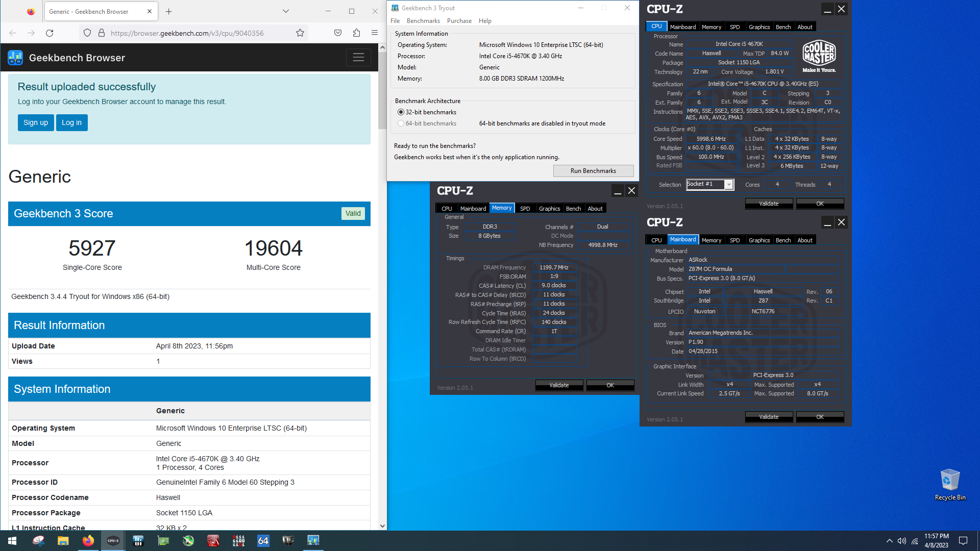Open the notification center icon
Image resolution: width=980 pixels, height=551 pixels.
[x=963, y=541]
